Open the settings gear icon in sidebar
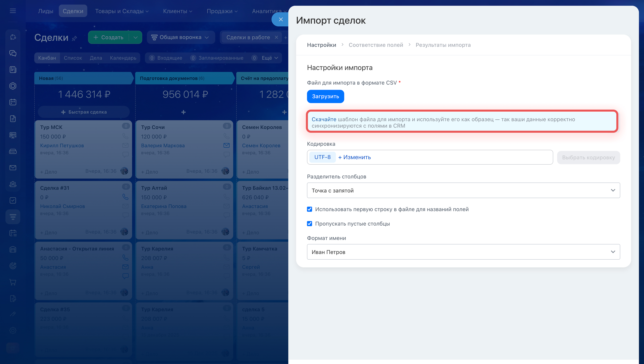This screenshot has width=644, height=364. (13, 330)
